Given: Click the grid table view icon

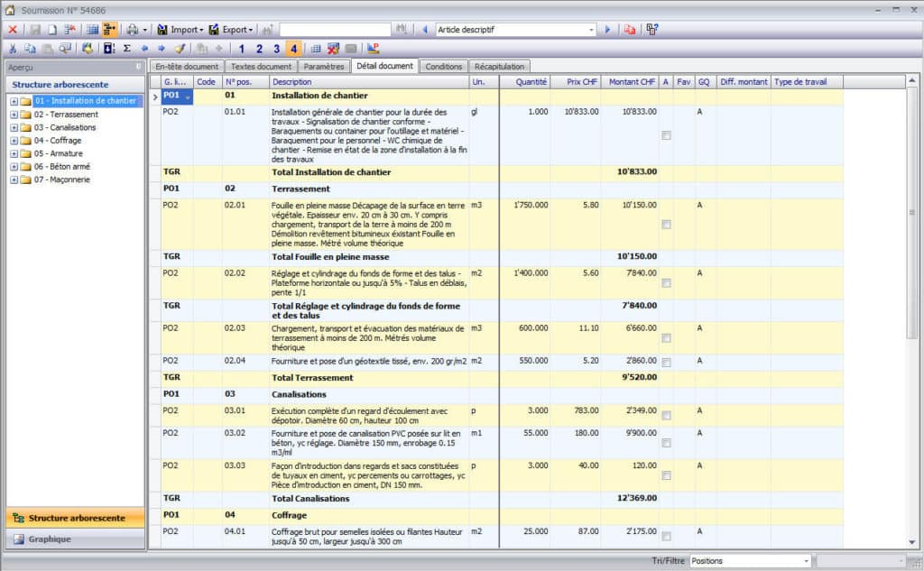Looking at the screenshot, I should pos(93,30).
